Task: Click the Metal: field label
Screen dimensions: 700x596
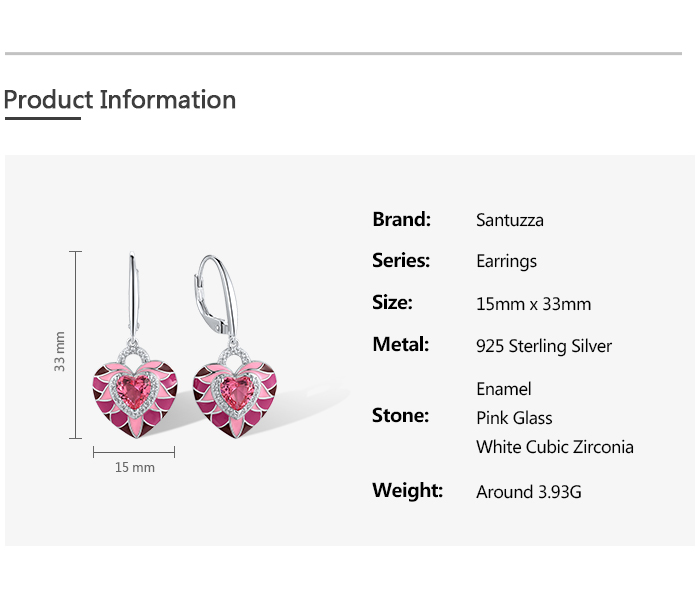Action: tap(400, 344)
